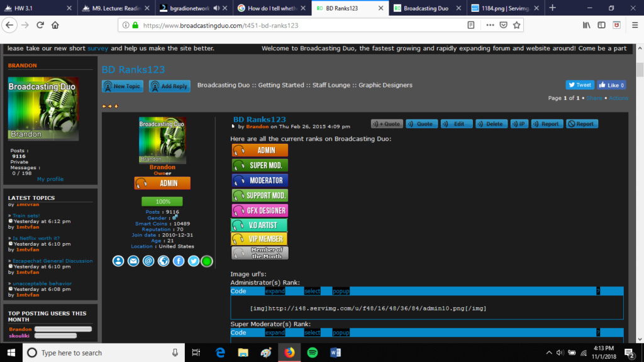Toggle reader view icon in address bar

tap(470, 25)
